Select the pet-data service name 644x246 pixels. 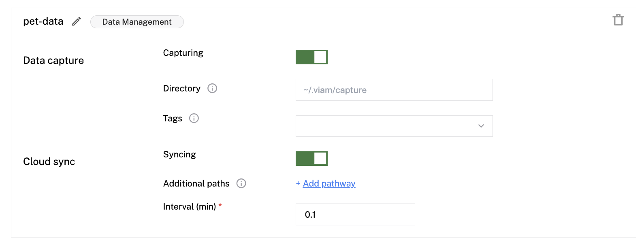tap(43, 21)
